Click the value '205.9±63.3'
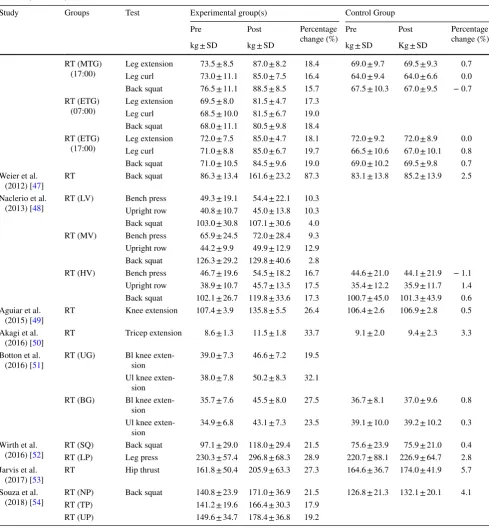489x530 pixels. tap(269, 470)
